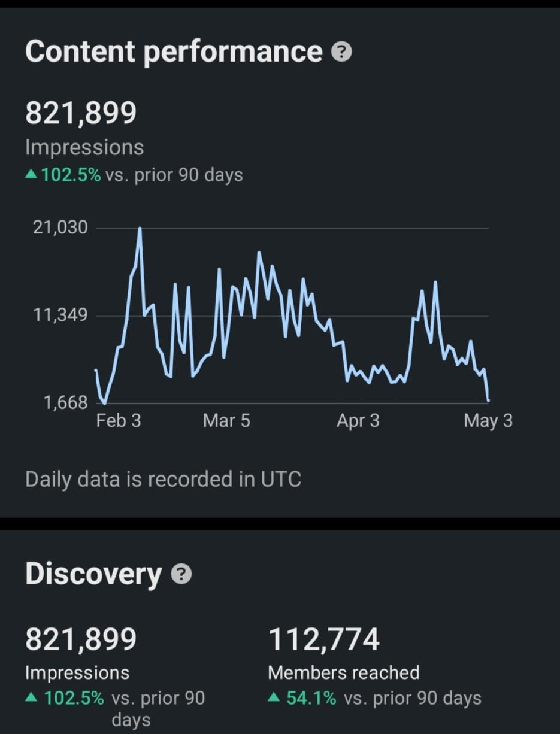This screenshot has height=734, width=560.
Task: Click the Apr 3 date label
Action: (358, 421)
